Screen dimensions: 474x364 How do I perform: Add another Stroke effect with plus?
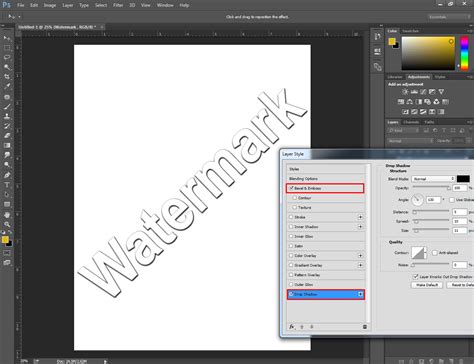[x=360, y=217]
